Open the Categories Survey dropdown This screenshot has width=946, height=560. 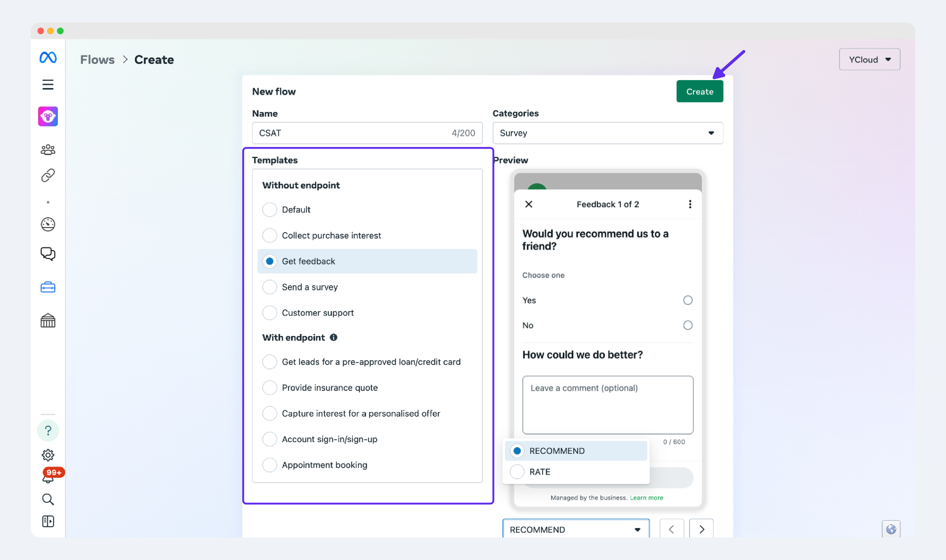[607, 133]
